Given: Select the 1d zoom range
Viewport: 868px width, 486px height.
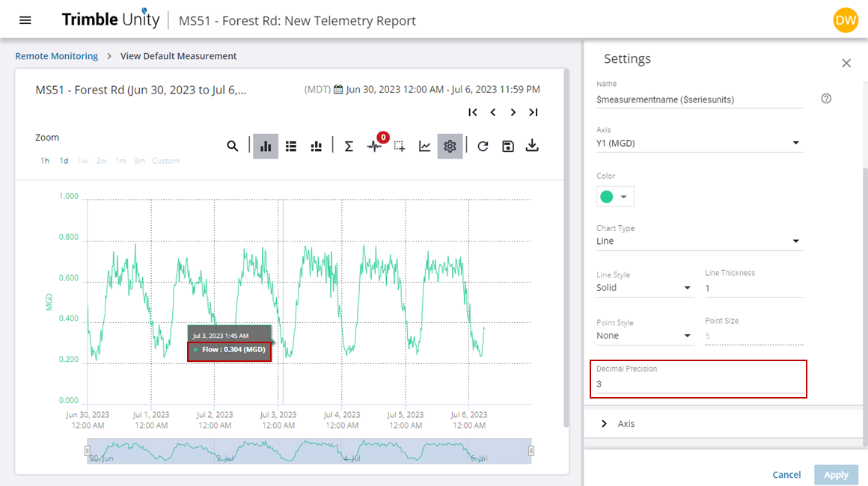Looking at the screenshot, I should coord(64,161).
